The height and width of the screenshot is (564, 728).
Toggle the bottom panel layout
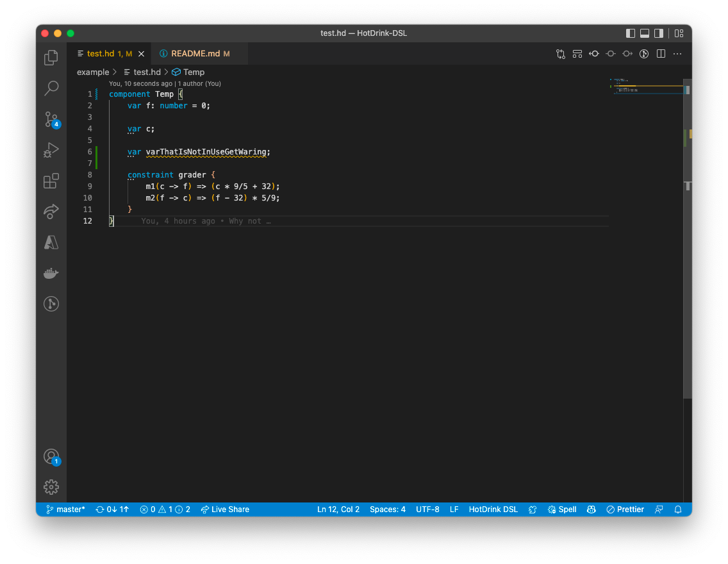[645, 33]
